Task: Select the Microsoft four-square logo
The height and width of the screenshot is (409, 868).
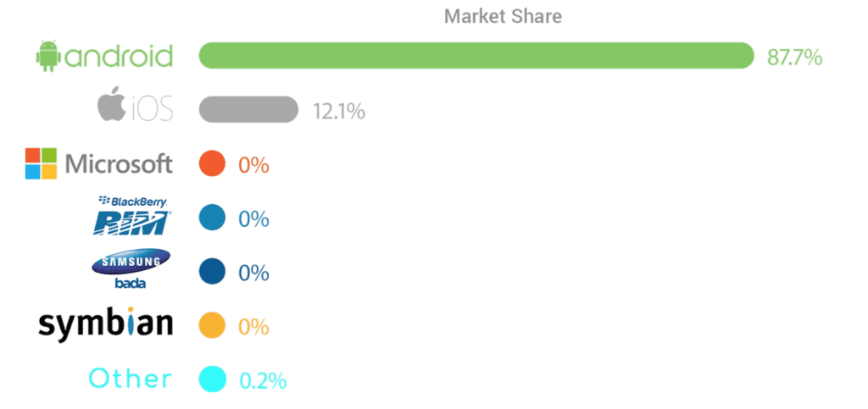Action: click(41, 163)
